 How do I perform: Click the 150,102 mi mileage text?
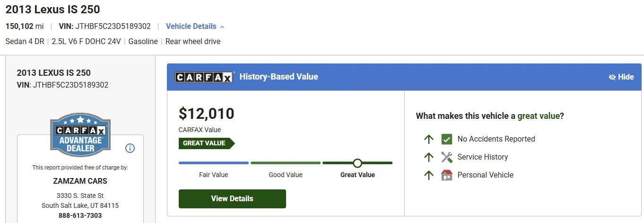pyautogui.click(x=25, y=27)
